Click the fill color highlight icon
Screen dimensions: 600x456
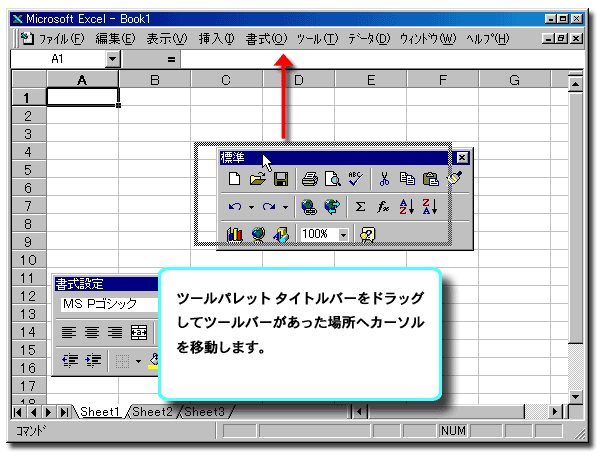tap(154, 361)
